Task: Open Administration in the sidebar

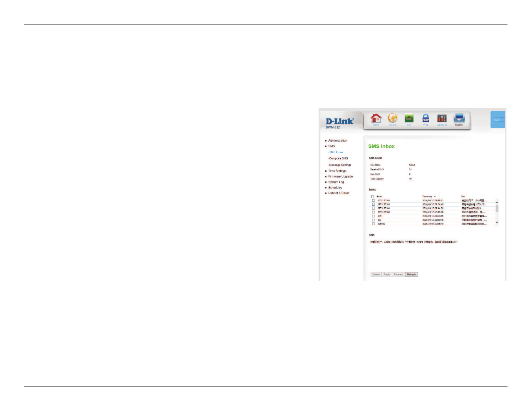Action: click(x=338, y=141)
